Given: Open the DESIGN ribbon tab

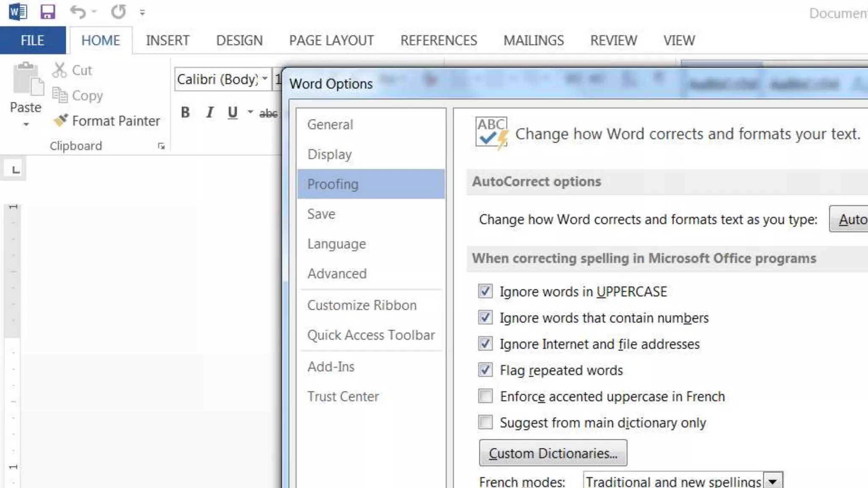Looking at the screenshot, I should click(x=239, y=40).
